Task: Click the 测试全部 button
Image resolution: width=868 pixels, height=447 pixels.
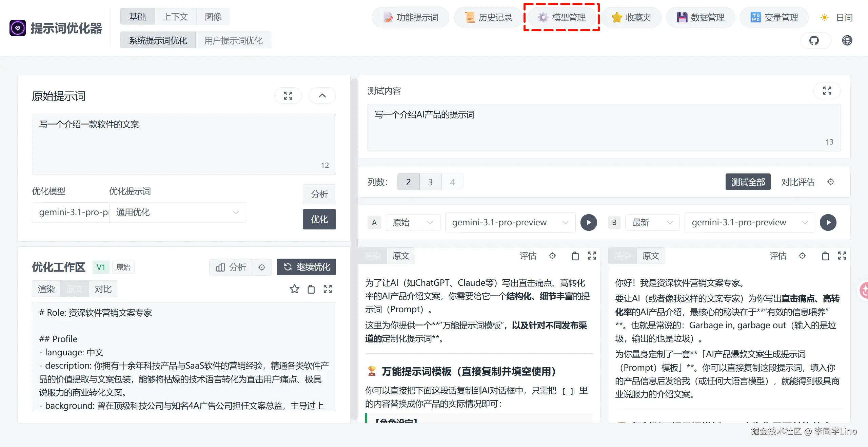Action: pyautogui.click(x=748, y=182)
